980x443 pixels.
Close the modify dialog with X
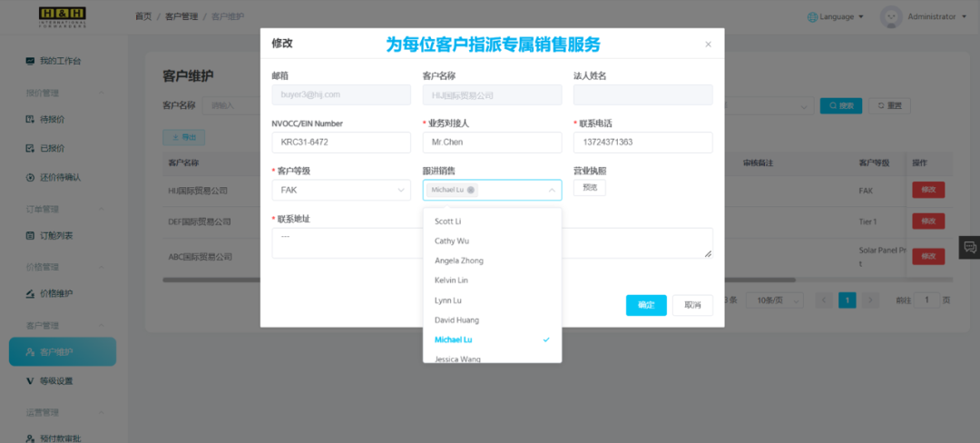pyautogui.click(x=708, y=44)
